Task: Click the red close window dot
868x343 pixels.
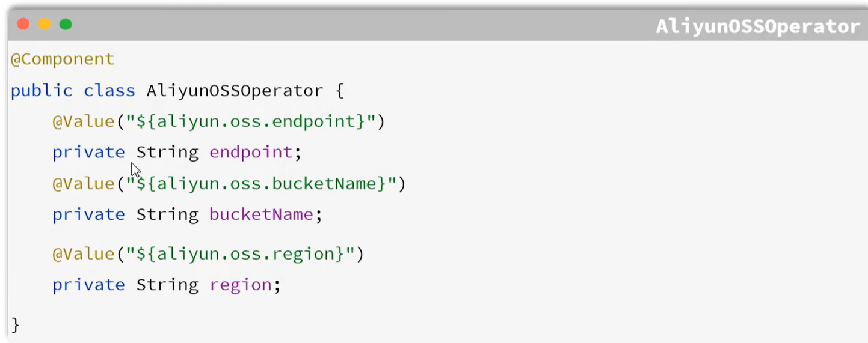Action: [x=23, y=25]
